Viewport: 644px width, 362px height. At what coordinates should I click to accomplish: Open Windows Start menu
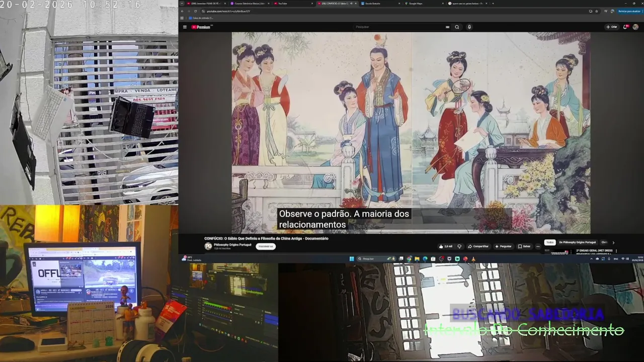pos(352,259)
